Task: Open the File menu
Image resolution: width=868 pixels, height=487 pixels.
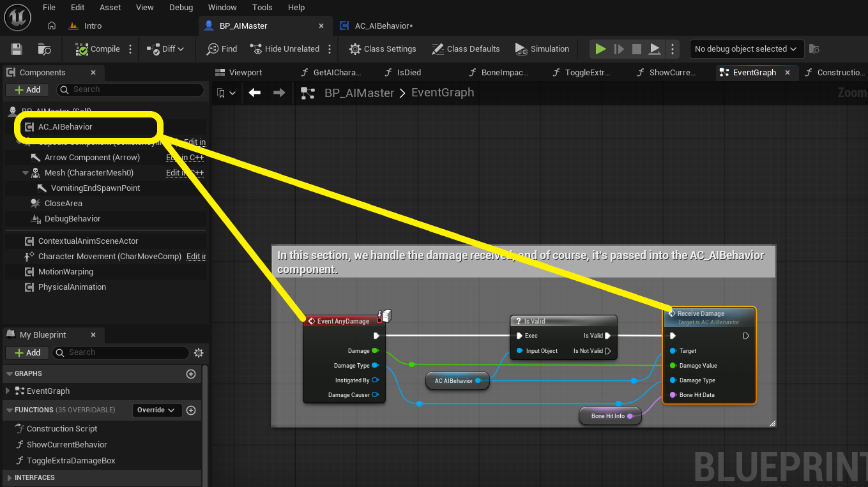Action: 49,8
